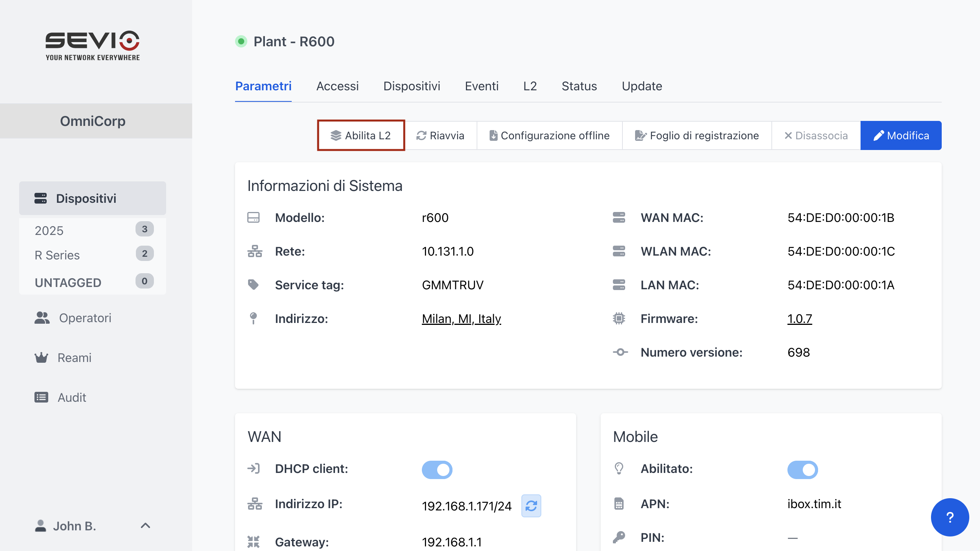980x551 pixels.
Task: Open the blue help question mark button
Action: [x=950, y=517]
